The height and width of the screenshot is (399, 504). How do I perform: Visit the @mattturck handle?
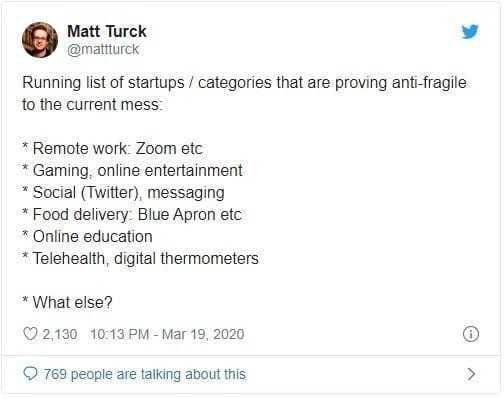[x=103, y=49]
